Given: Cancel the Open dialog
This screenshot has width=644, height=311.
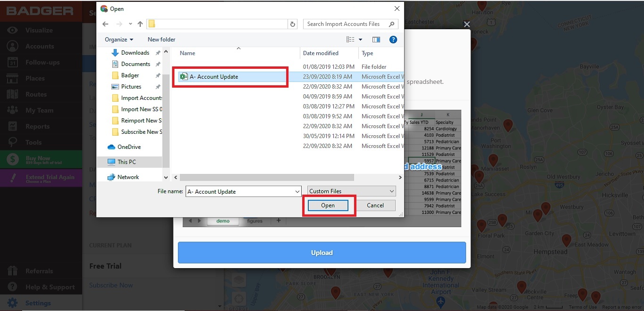Looking at the screenshot, I should [x=375, y=205].
